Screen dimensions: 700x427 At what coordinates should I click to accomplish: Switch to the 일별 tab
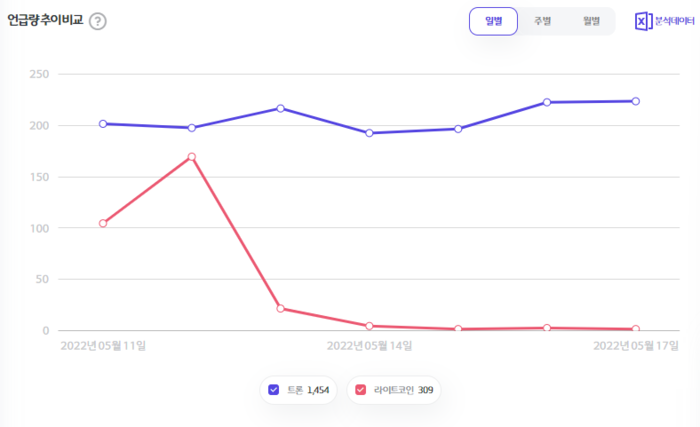click(493, 21)
